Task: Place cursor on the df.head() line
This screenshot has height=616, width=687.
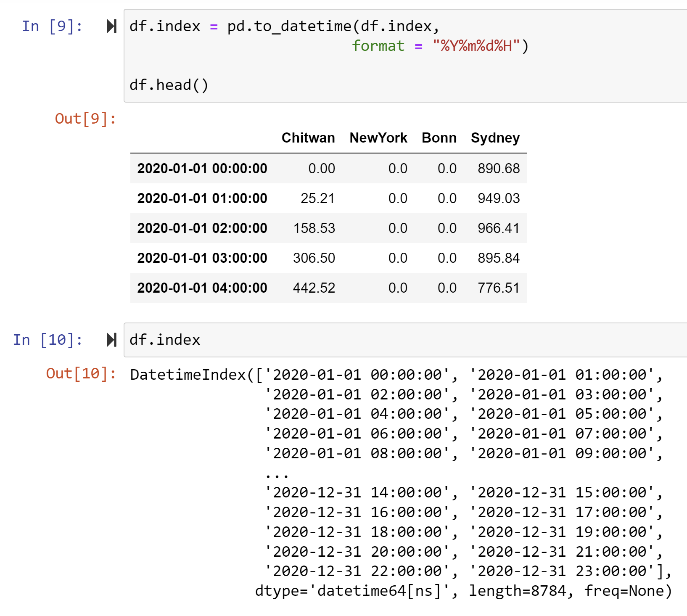Action: [x=169, y=85]
